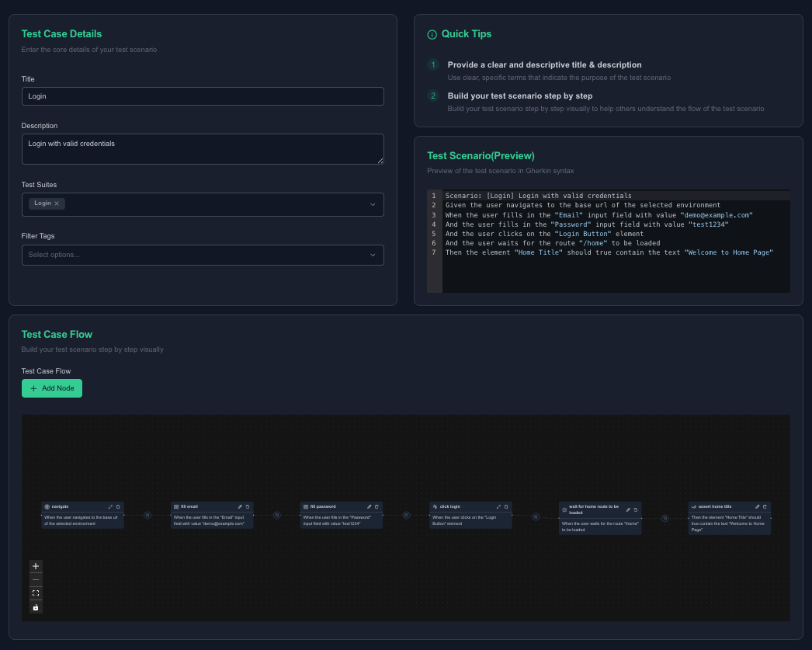Remove the Login tag from Test Suites

click(56, 203)
